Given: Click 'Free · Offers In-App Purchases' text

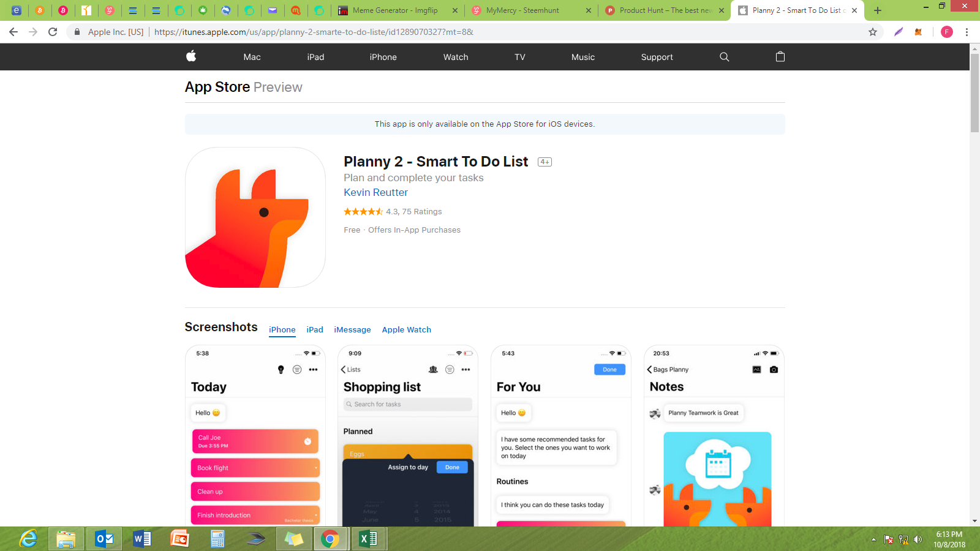Looking at the screenshot, I should (402, 230).
